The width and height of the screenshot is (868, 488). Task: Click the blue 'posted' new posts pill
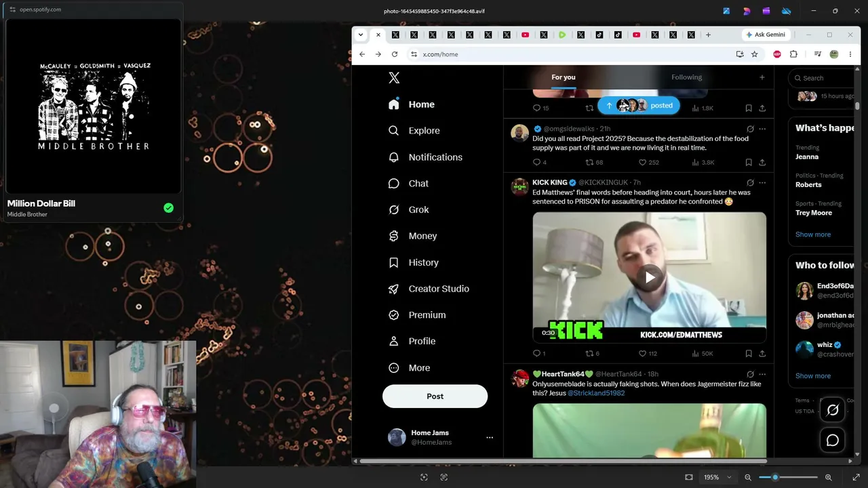point(639,105)
